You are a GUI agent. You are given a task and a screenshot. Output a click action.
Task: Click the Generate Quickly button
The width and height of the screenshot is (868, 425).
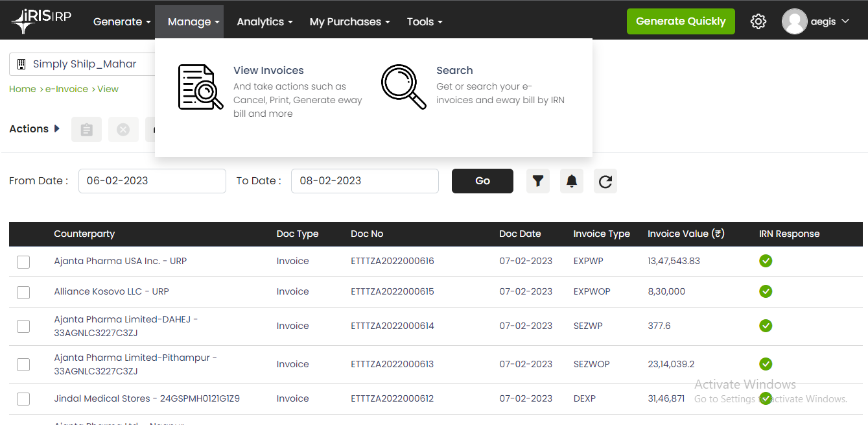681,21
